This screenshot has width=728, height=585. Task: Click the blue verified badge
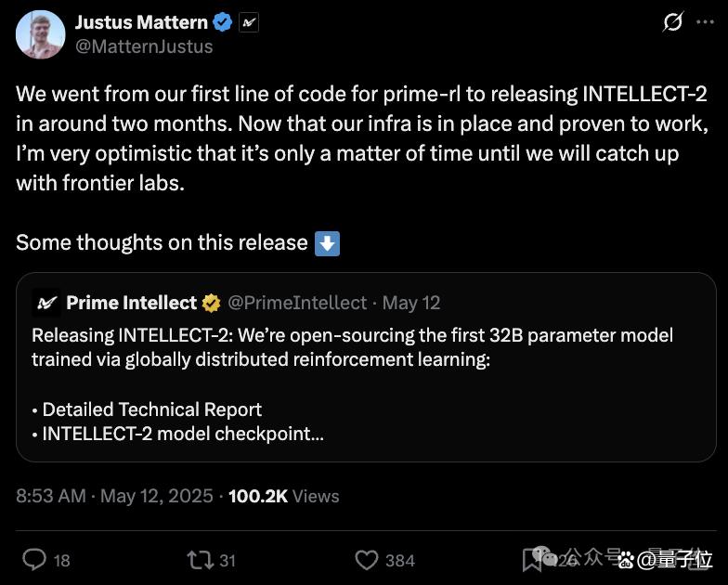tap(223, 22)
